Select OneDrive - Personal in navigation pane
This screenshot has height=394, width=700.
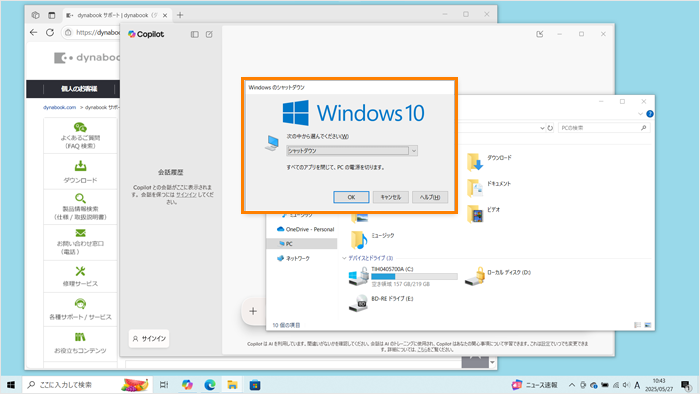[305, 229]
